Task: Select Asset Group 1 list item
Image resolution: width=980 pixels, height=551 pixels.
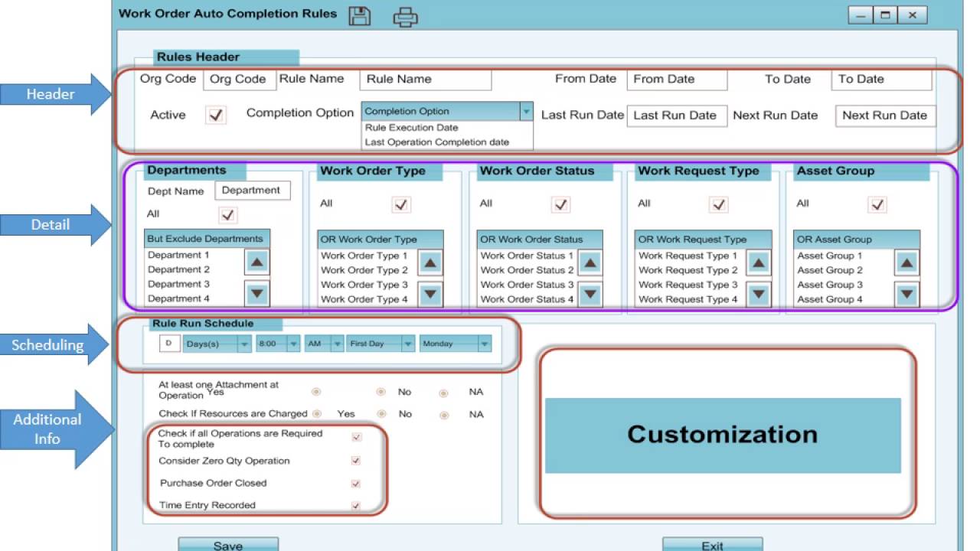Action: click(830, 256)
